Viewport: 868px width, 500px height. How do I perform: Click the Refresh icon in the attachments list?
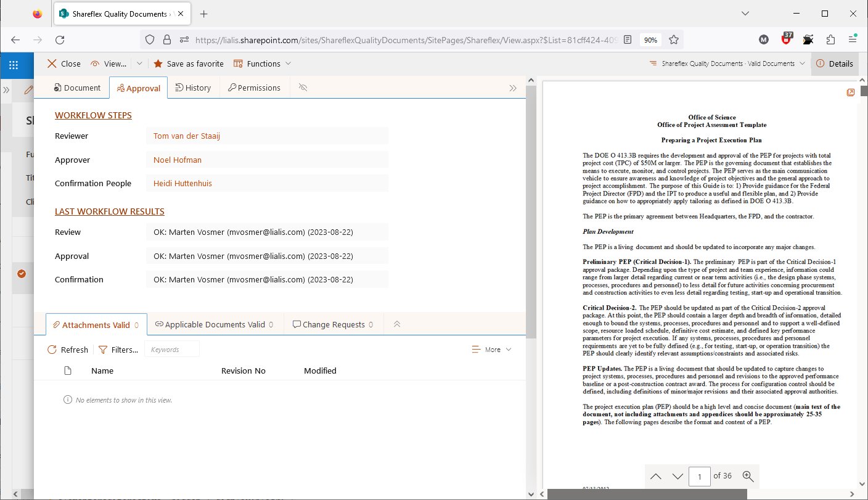coord(52,350)
